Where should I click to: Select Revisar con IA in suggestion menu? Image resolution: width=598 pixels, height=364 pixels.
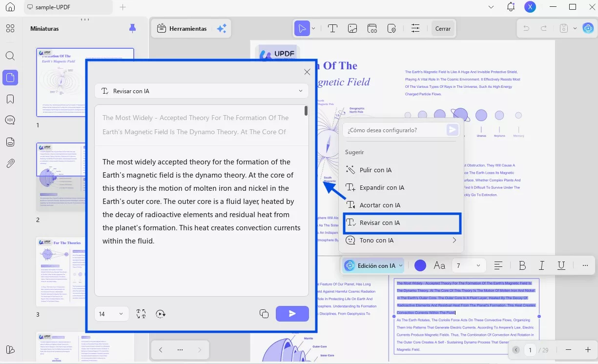click(401, 222)
